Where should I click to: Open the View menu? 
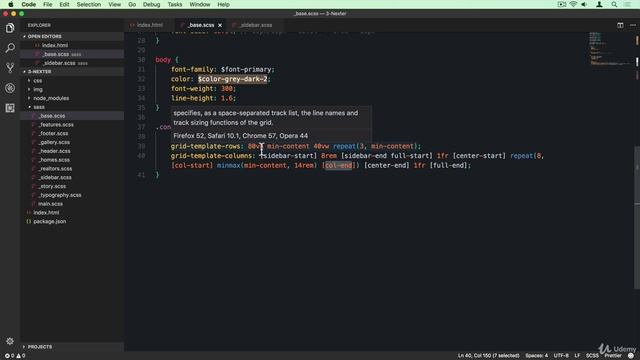coord(115,4)
